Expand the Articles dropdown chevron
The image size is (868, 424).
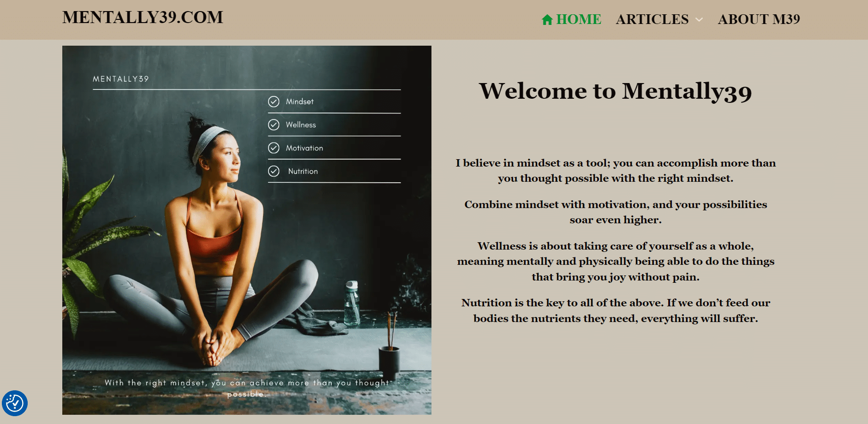(699, 19)
